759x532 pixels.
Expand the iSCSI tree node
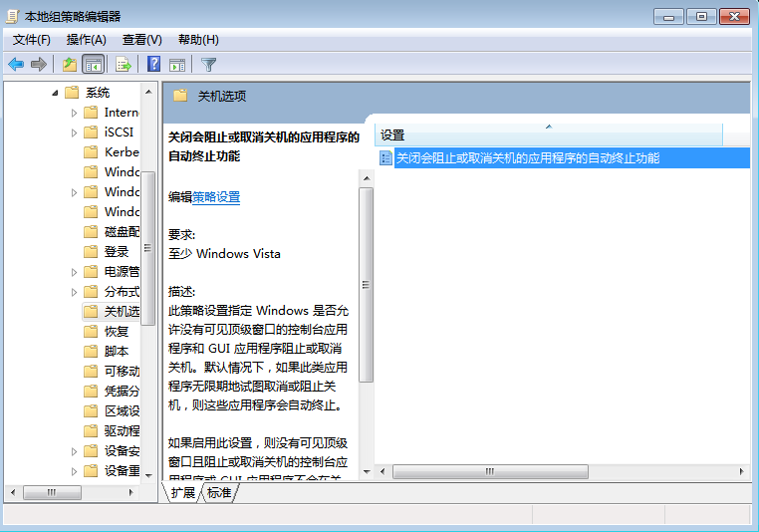coord(74,133)
